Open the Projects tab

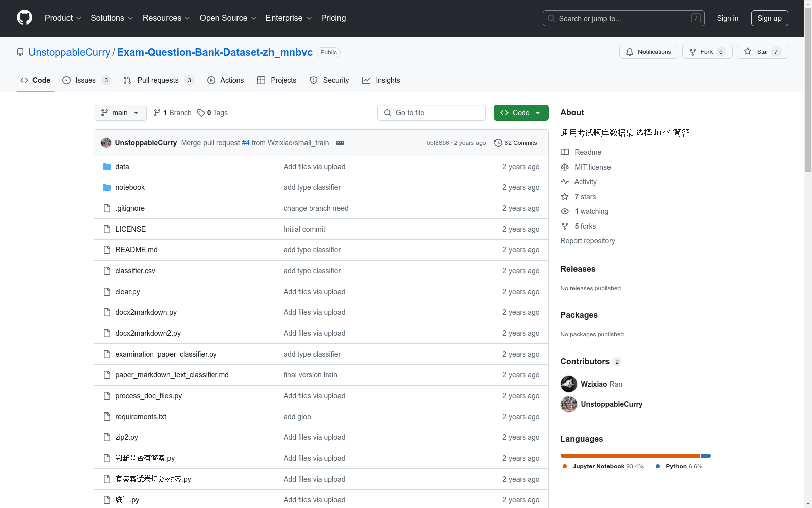pos(277,80)
